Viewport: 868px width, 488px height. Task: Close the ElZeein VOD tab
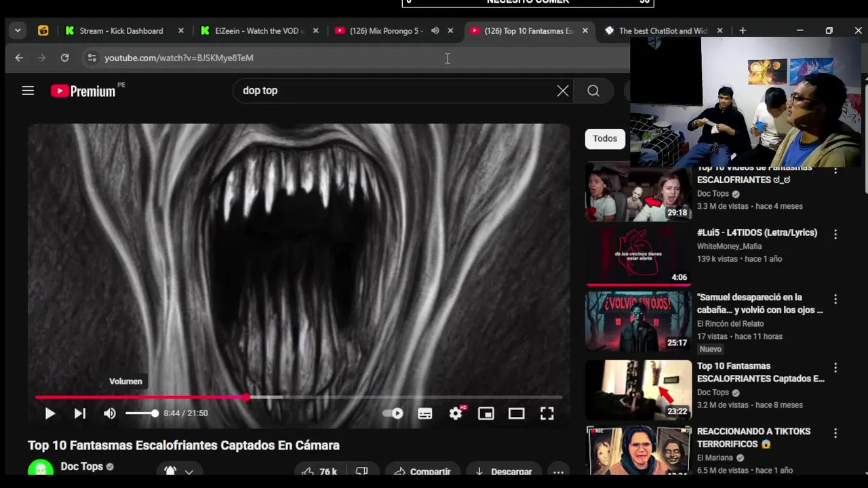tap(315, 30)
